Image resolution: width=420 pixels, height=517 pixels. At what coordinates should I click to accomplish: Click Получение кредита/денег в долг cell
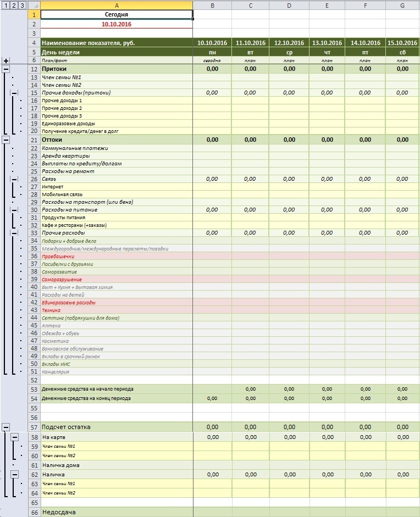pyautogui.click(x=117, y=131)
